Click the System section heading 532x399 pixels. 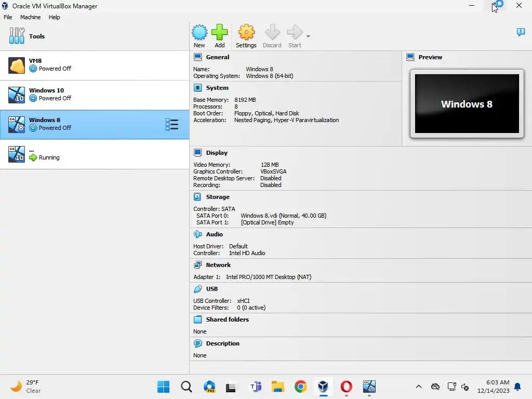pos(217,88)
